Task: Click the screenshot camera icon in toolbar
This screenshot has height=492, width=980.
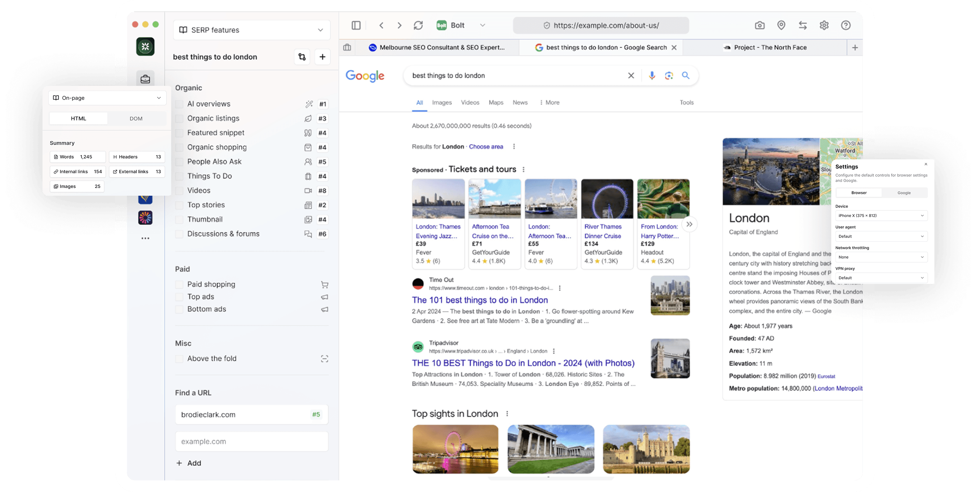Action: pyautogui.click(x=760, y=26)
